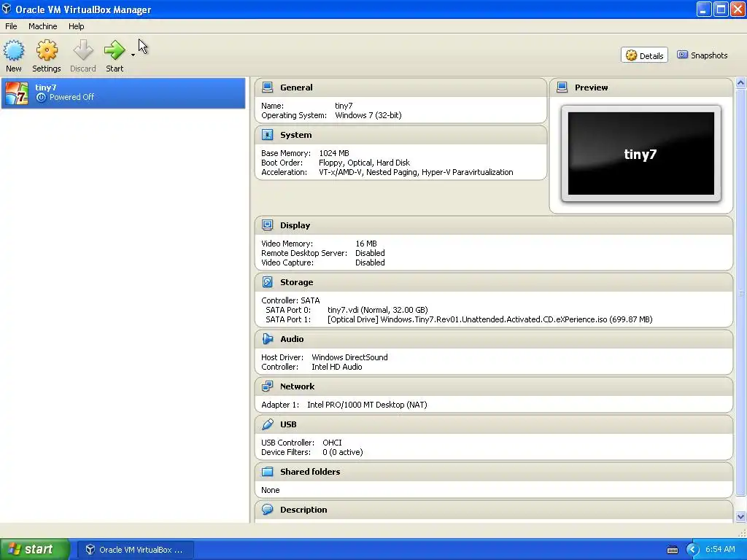Click the 'Windows 7 (32-bit)' value
This screenshot has height=560, width=747.
pos(368,115)
